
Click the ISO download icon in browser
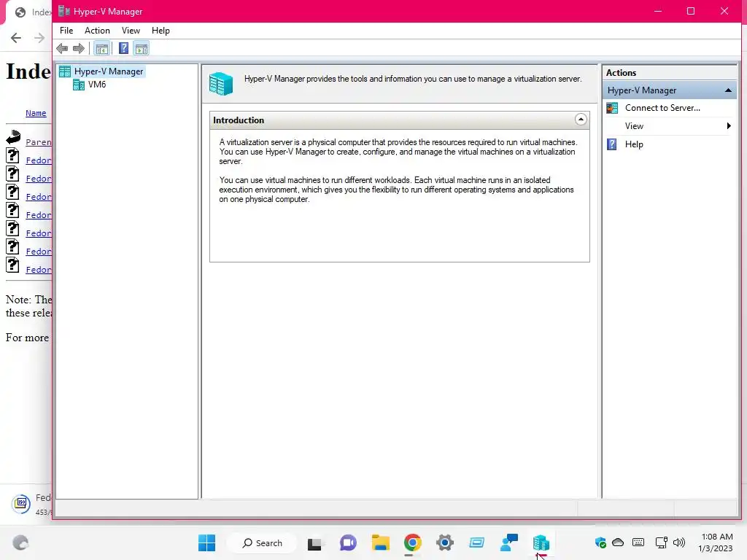click(x=21, y=503)
